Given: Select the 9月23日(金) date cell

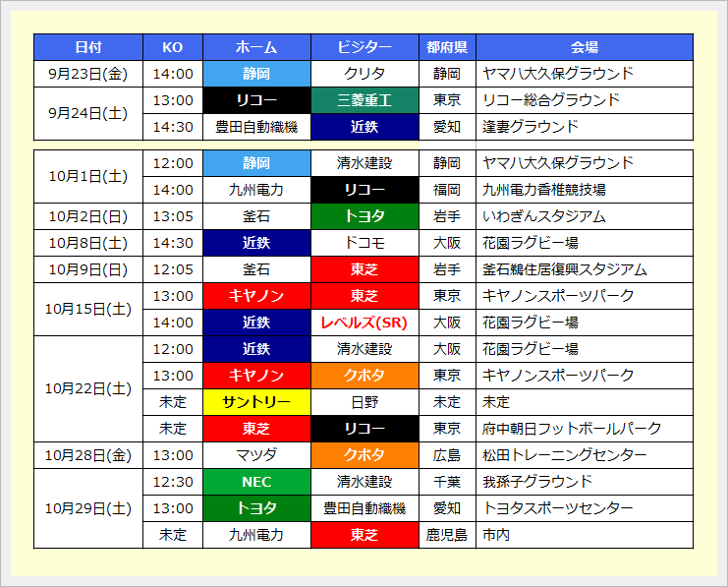Looking at the screenshot, I should pyautogui.click(x=87, y=74).
